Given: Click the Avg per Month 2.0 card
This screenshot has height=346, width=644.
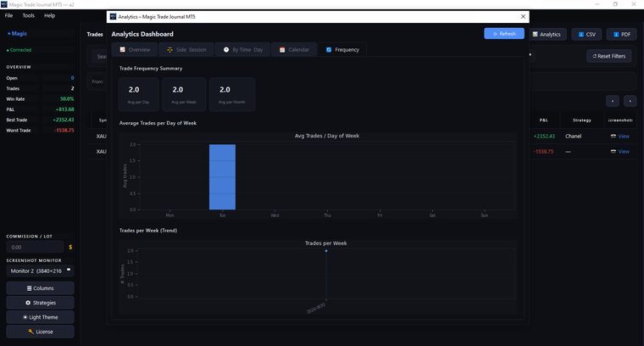Looking at the screenshot, I should tap(232, 94).
